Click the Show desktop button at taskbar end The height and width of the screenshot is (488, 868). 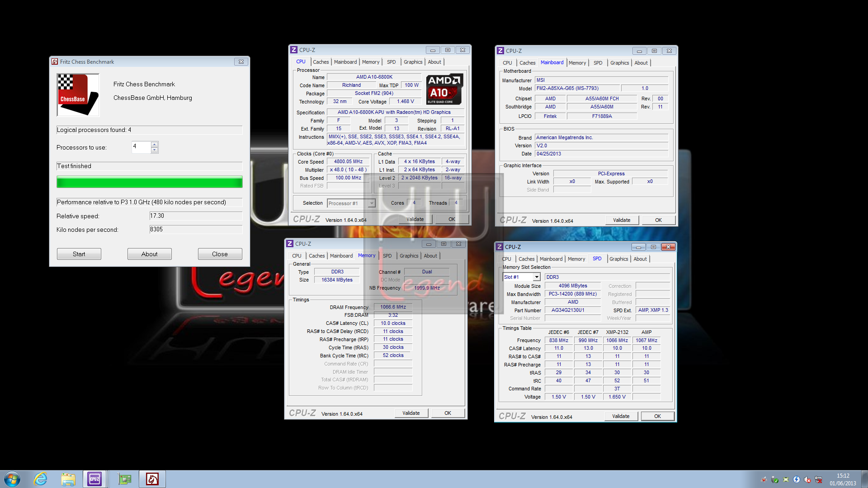pos(864,479)
